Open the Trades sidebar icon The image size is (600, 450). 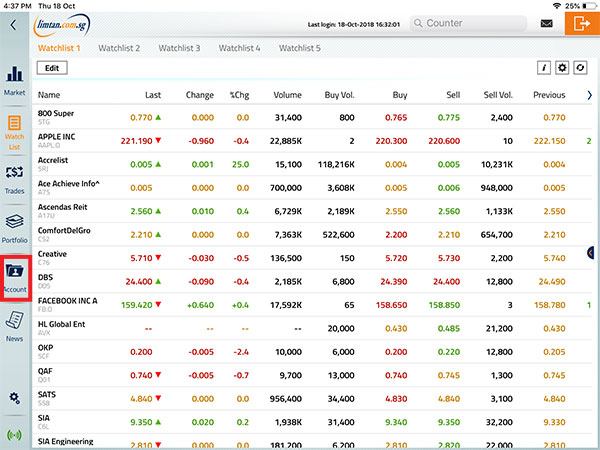(x=15, y=180)
